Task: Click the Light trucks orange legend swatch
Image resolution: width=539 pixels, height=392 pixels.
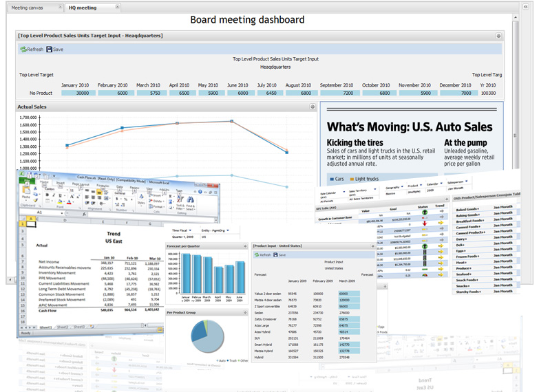Action: (352, 179)
